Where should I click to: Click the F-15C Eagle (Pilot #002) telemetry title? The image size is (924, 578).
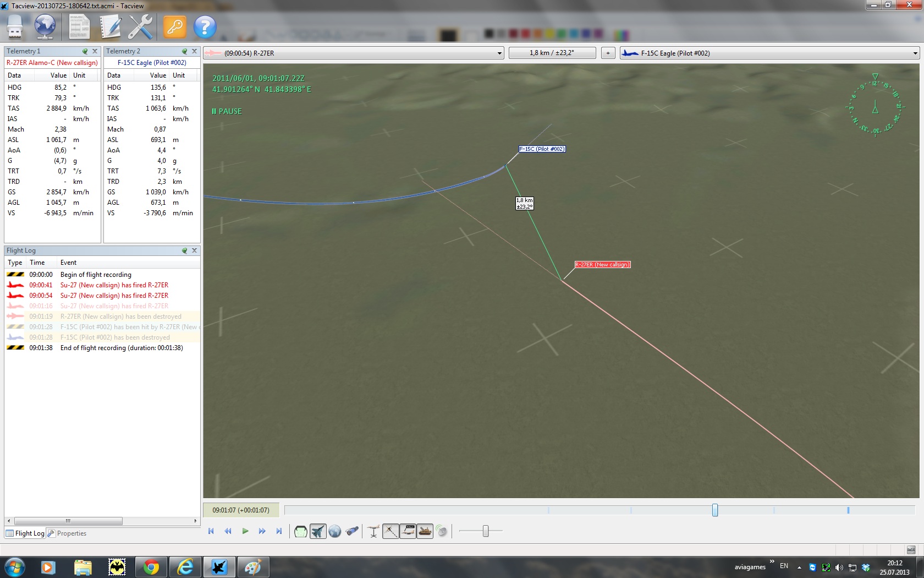152,63
